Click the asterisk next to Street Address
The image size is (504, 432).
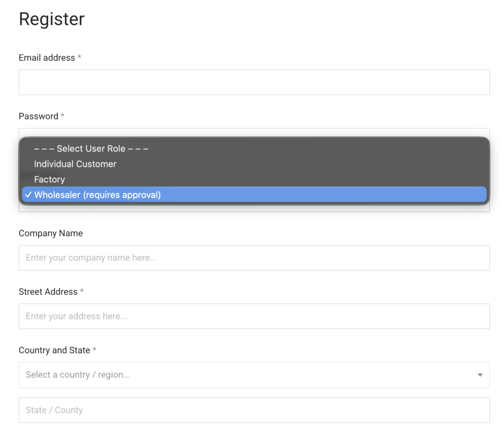(82, 292)
